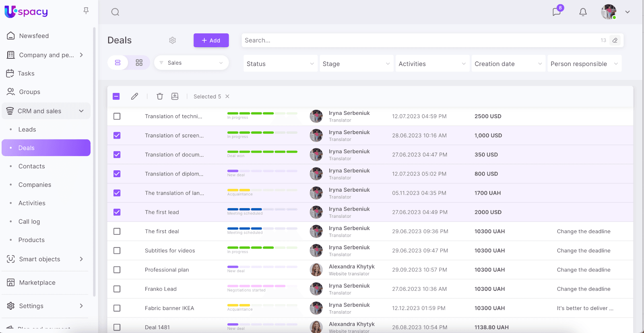Switch to kanban grid view

139,63
